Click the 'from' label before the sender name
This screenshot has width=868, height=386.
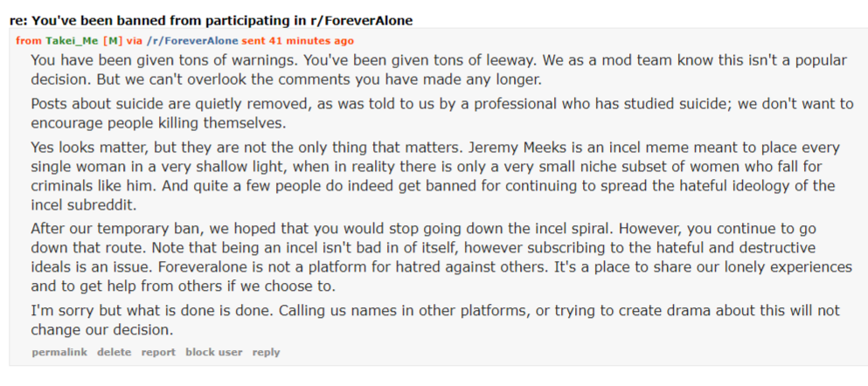click(x=29, y=41)
